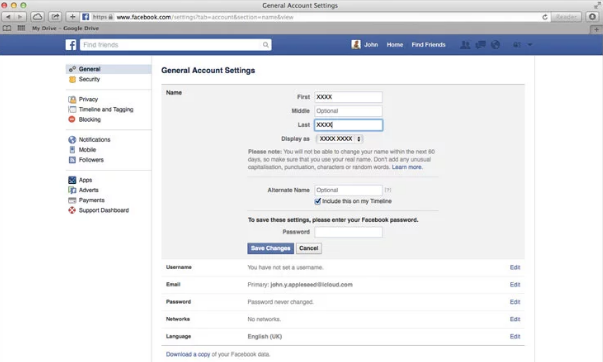Select General in settings sidebar

click(108, 69)
